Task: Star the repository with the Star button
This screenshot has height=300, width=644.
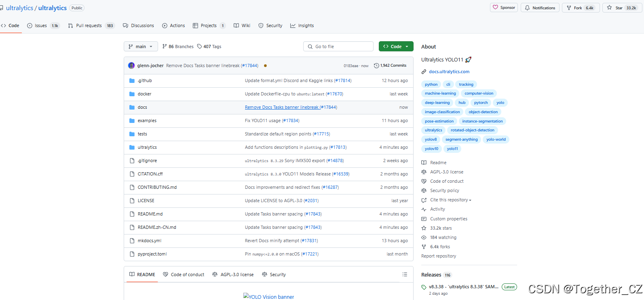Action: click(622, 8)
